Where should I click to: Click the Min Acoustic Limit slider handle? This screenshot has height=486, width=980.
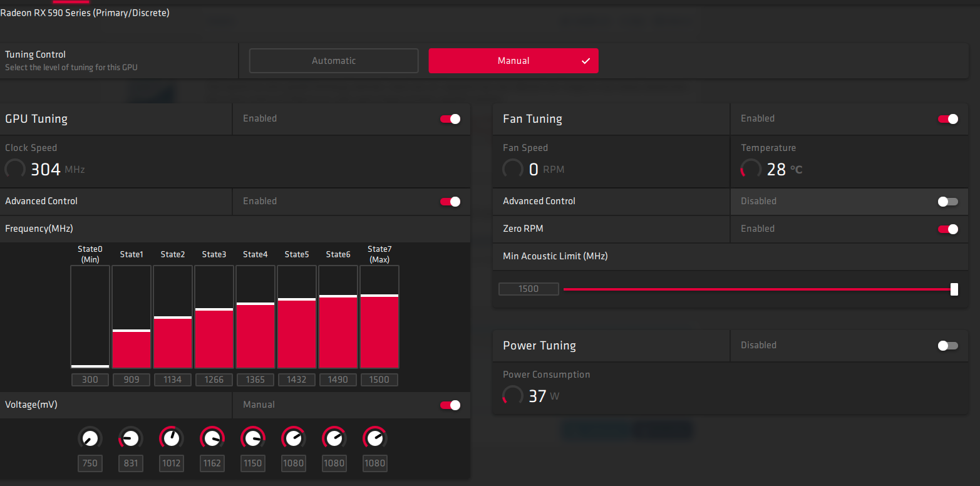(x=954, y=289)
